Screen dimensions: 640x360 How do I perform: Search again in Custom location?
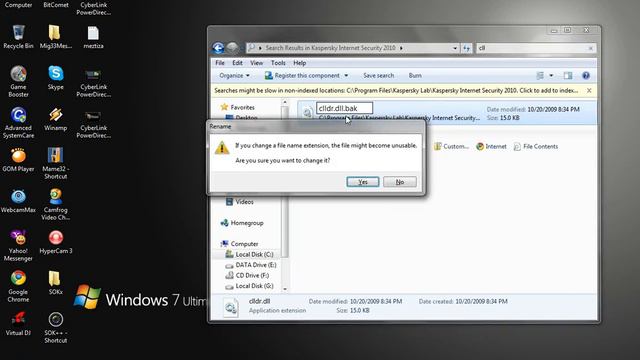[x=451, y=146]
